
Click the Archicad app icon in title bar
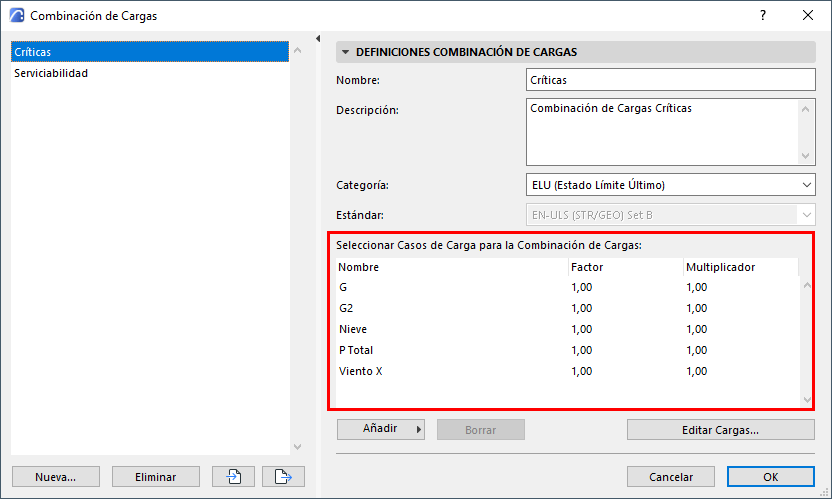click(17, 15)
